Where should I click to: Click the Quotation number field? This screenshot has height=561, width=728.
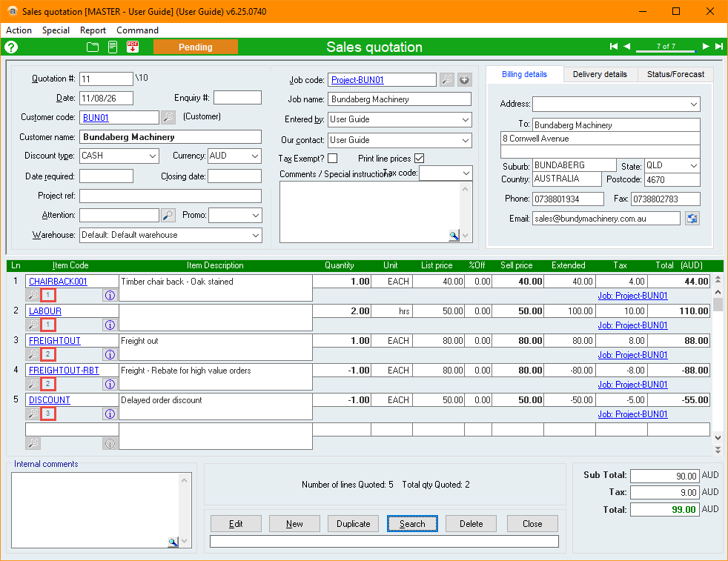point(106,79)
